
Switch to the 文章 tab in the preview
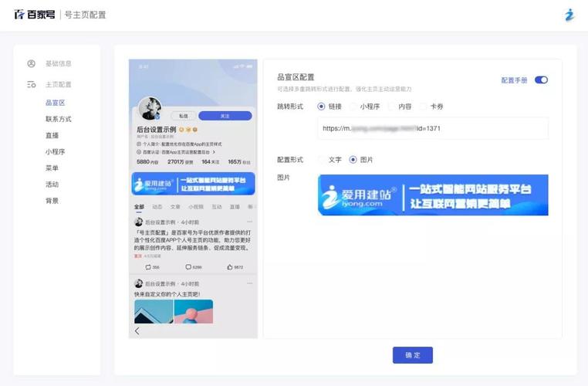[x=175, y=207]
